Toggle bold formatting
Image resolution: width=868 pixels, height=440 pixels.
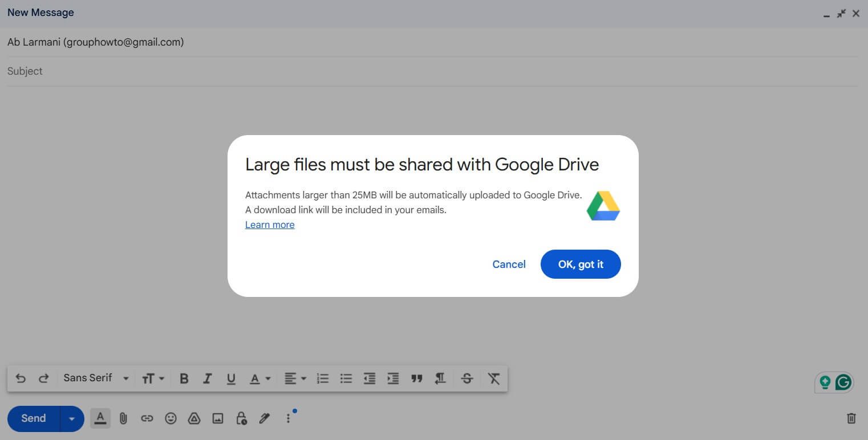(x=184, y=378)
